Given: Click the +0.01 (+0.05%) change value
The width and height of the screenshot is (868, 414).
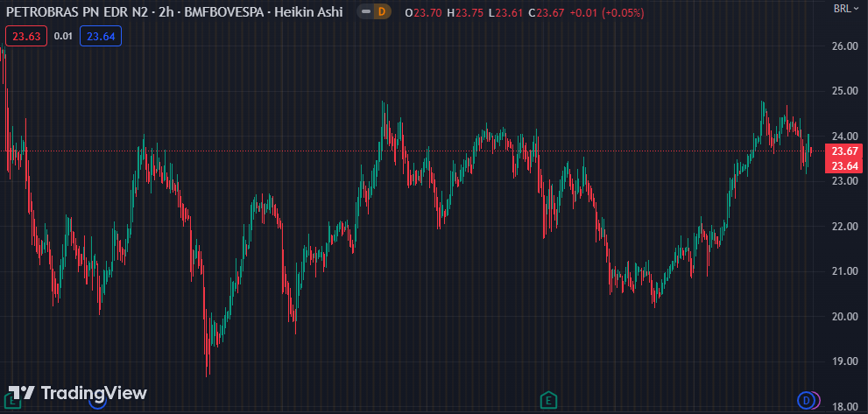Looking at the screenshot, I should coord(606,12).
